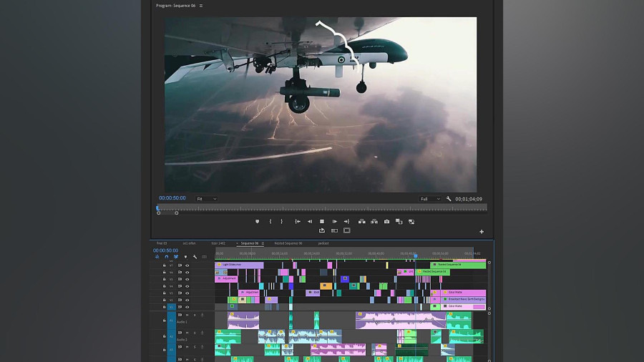Open Program: Sequence 06 panel menu
Image resolution: width=644 pixels, height=362 pixels.
coord(201,6)
